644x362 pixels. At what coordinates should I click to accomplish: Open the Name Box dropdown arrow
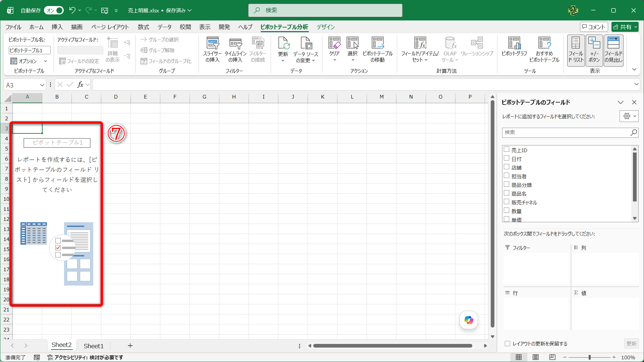(x=42, y=85)
